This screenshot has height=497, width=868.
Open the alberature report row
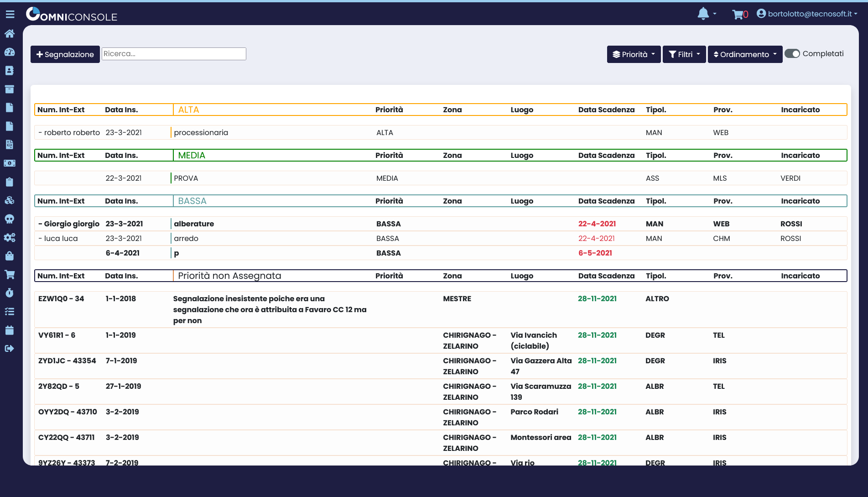pyautogui.click(x=194, y=224)
